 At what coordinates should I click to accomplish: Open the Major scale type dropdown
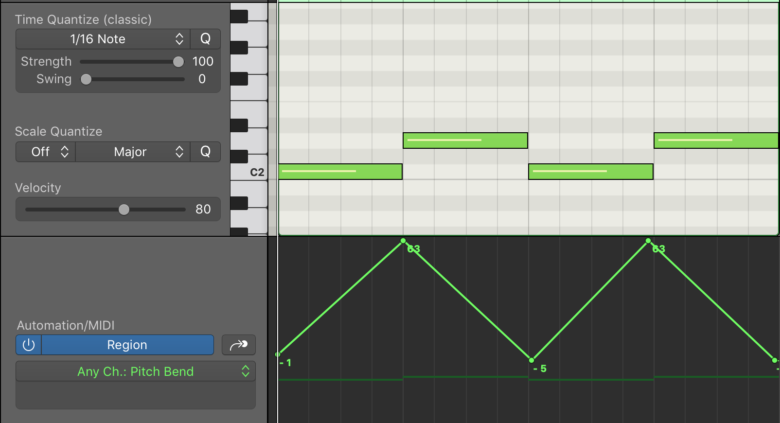pos(131,152)
